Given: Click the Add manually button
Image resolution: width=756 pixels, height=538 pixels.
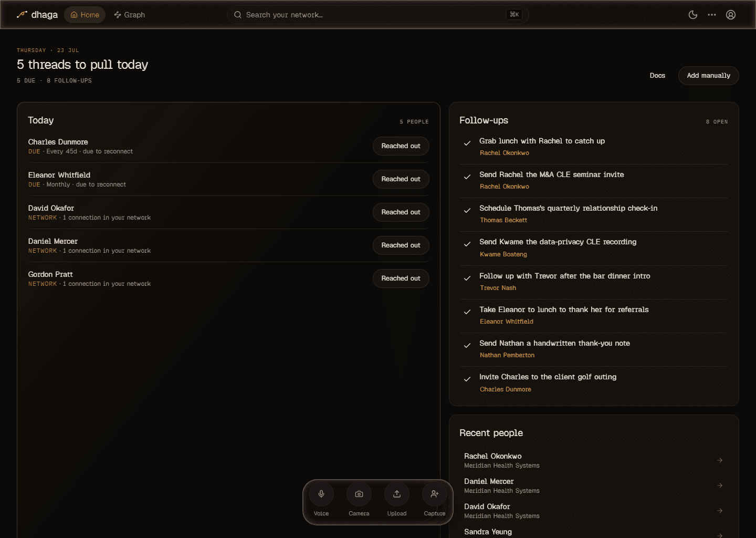Looking at the screenshot, I should (708, 76).
